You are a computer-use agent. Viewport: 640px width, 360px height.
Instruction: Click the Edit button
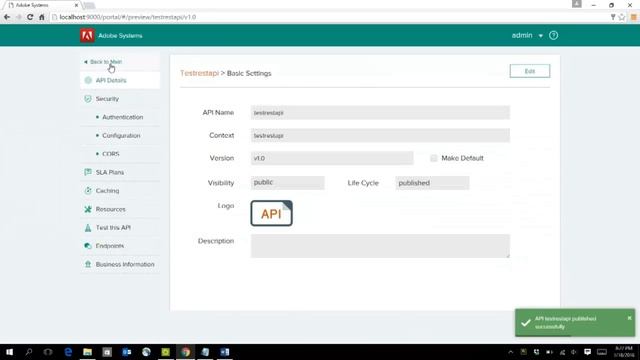pos(529,71)
